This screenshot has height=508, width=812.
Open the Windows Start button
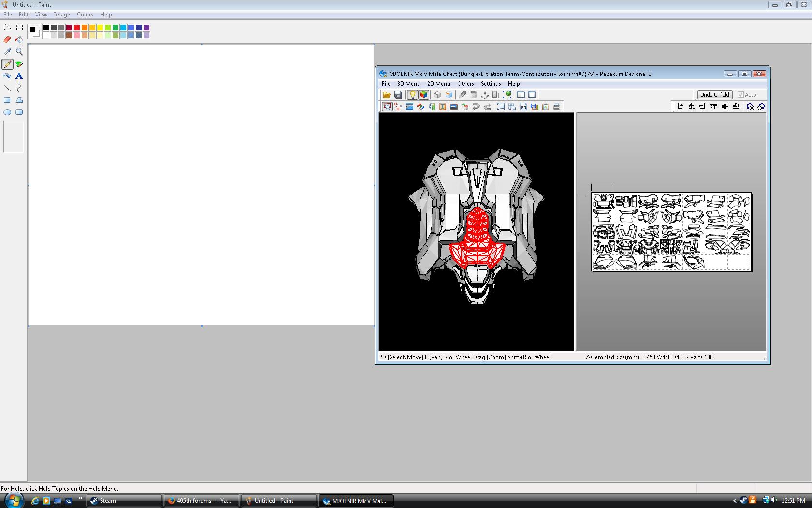(13, 500)
